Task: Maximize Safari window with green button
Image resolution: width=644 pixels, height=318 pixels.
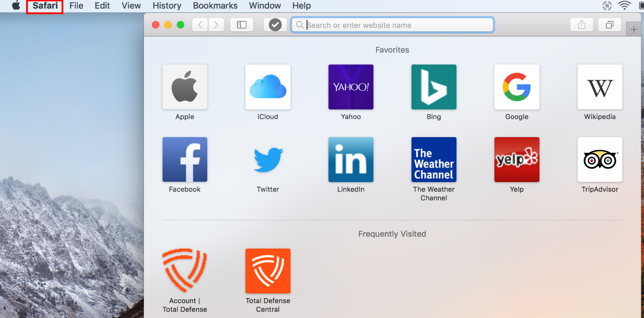Action: coord(180,25)
